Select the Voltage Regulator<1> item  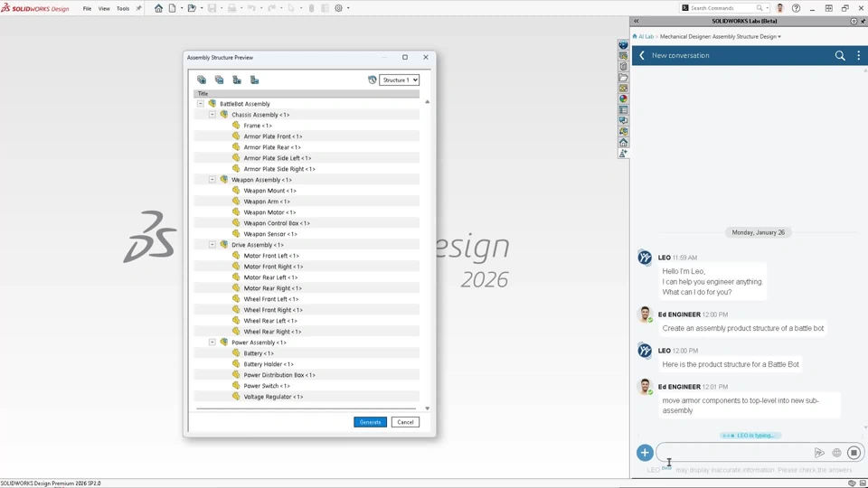pos(273,397)
